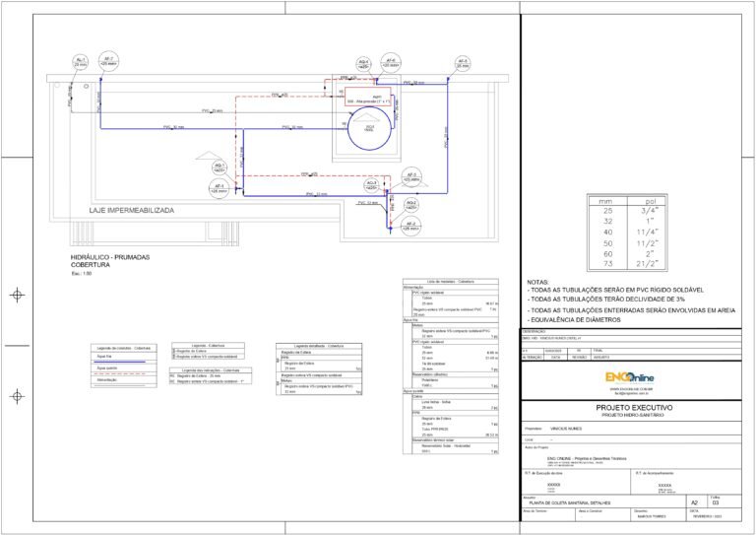Click the red dashed Água quente legend line
Screen dimensions: 756x535
point(124,373)
